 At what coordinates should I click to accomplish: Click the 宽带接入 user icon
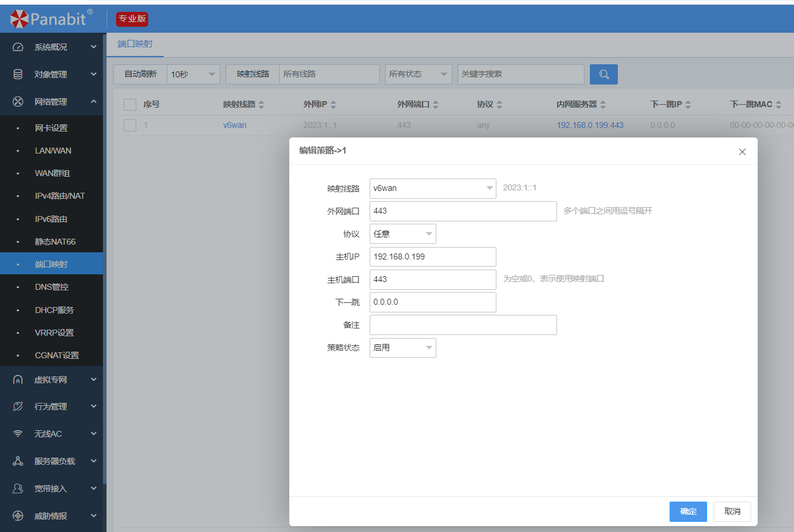18,489
